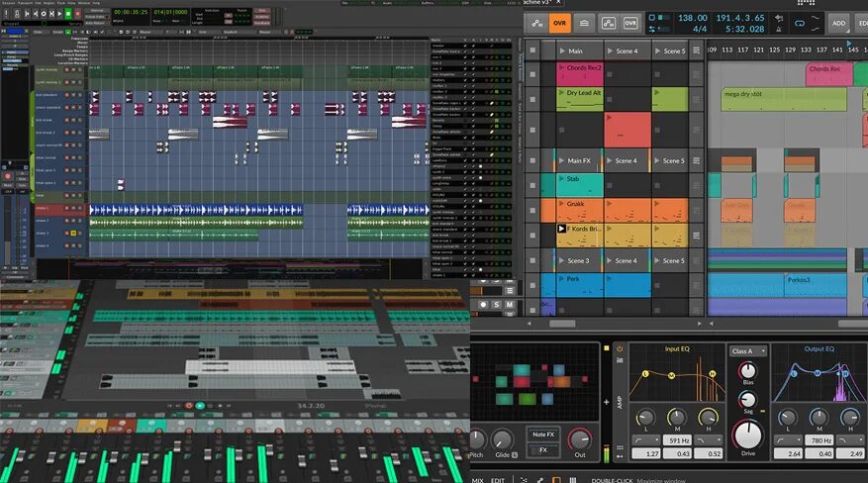
Task: Click the playing F Kords Bri clip icon
Action: 561,229
